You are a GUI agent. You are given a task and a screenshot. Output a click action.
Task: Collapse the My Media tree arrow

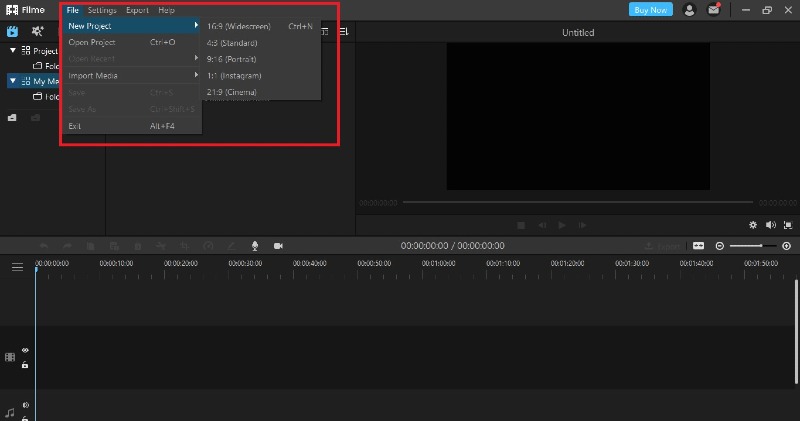point(13,81)
